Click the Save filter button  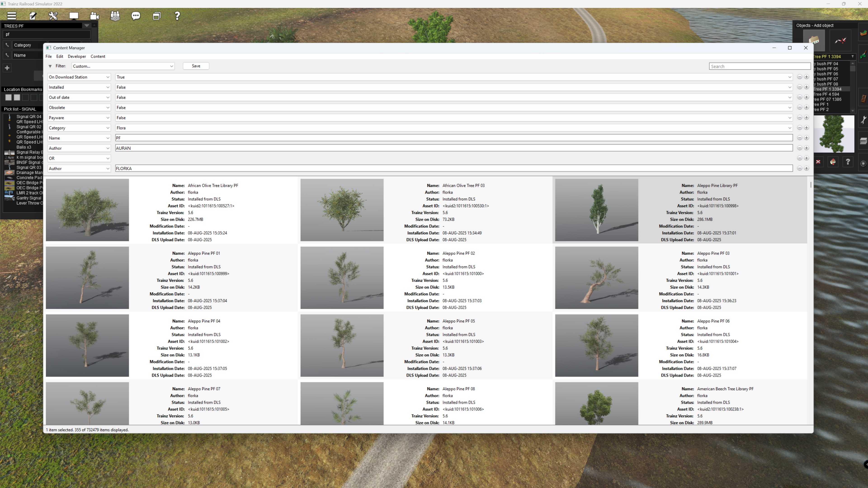click(196, 66)
